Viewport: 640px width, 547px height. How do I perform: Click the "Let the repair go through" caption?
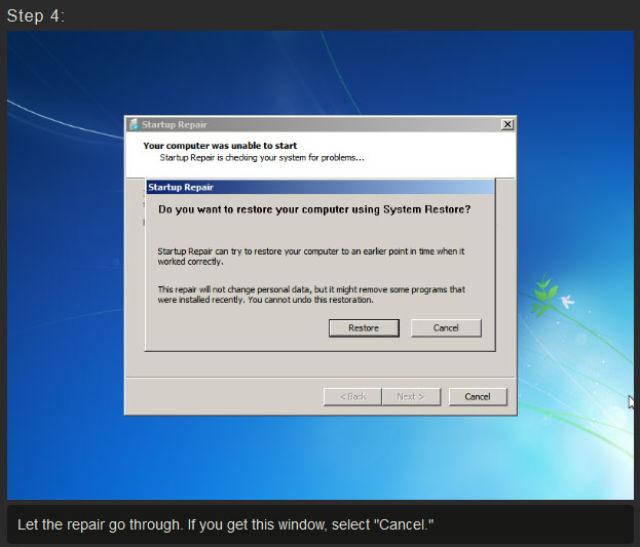pos(225,525)
